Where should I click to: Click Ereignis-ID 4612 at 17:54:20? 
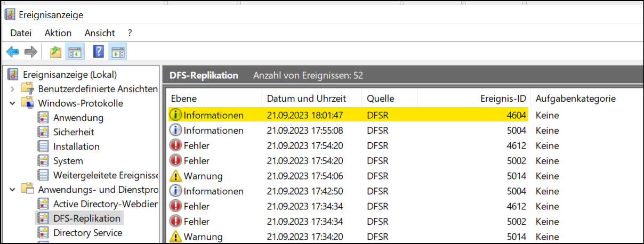tap(516, 145)
